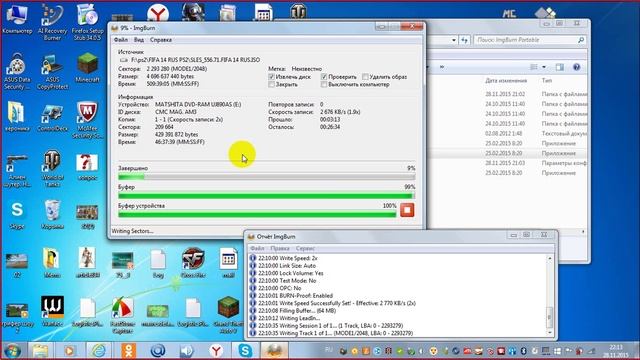Viewport: 640px width, 360px height.
Task: Click the Буфер устройства progress bar
Action: tap(257, 214)
